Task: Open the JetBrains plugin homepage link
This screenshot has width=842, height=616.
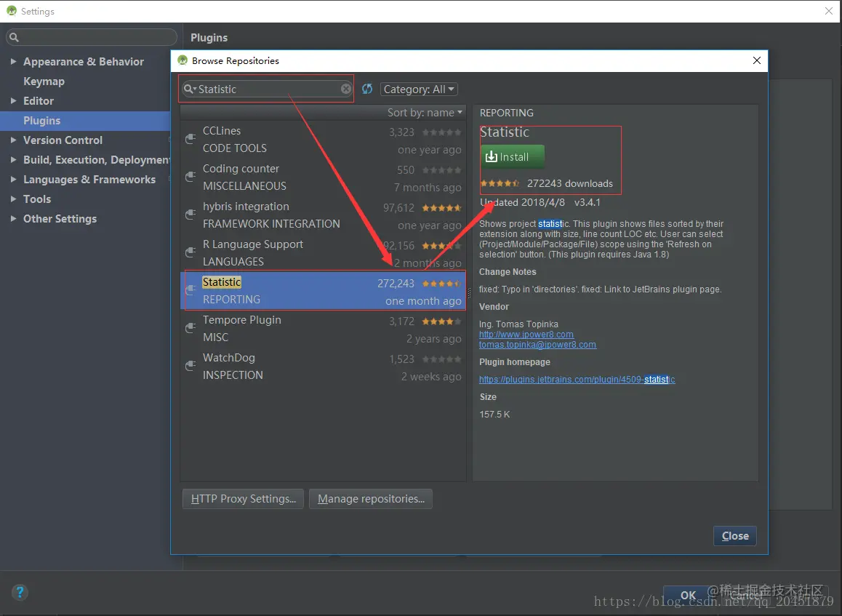Action: 577,379
